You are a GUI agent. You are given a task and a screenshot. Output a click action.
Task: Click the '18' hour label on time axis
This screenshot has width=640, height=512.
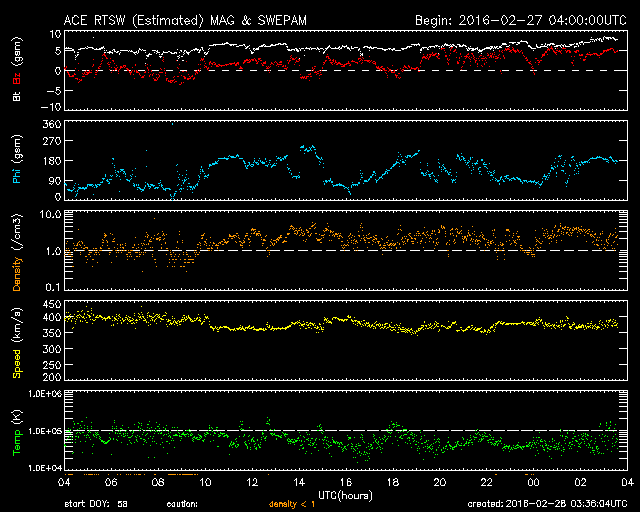393,482
